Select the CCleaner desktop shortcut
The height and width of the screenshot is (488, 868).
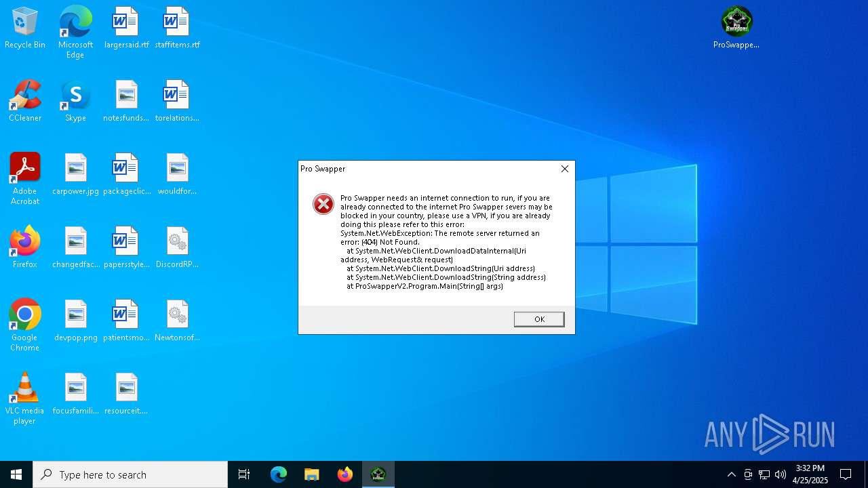[x=25, y=101]
